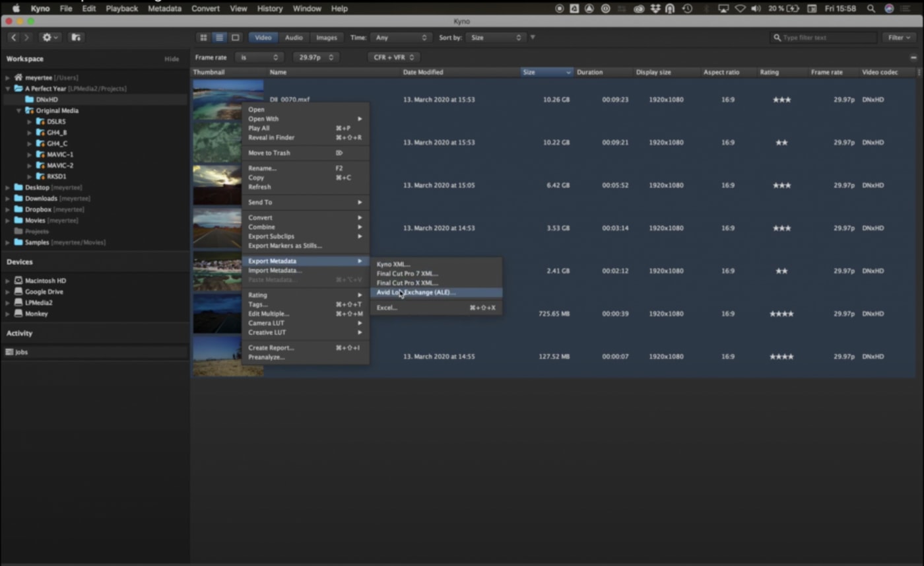Toggle the Video media type filter
The height and width of the screenshot is (566, 924).
point(263,38)
